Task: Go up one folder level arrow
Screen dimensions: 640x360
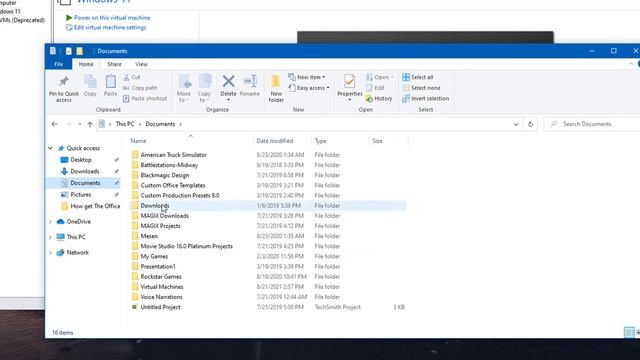Action: 90,124
